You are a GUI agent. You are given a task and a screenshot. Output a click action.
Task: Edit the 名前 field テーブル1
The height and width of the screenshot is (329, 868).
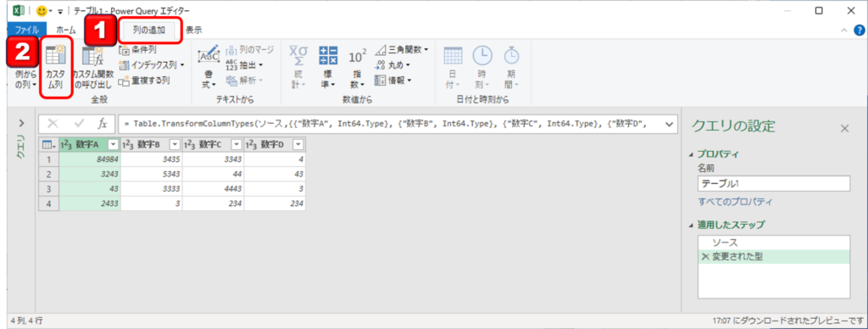pyautogui.click(x=774, y=184)
